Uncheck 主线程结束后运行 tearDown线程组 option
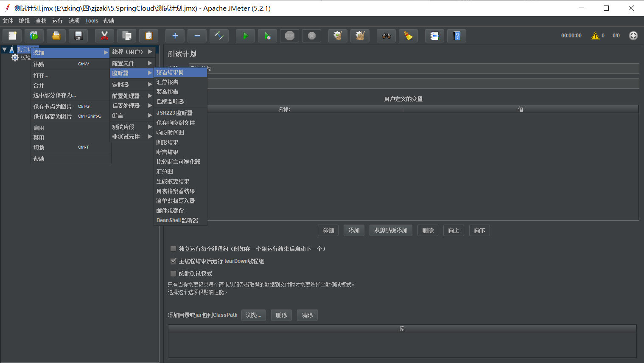Screen dimensions: 644x363 coord(173,261)
